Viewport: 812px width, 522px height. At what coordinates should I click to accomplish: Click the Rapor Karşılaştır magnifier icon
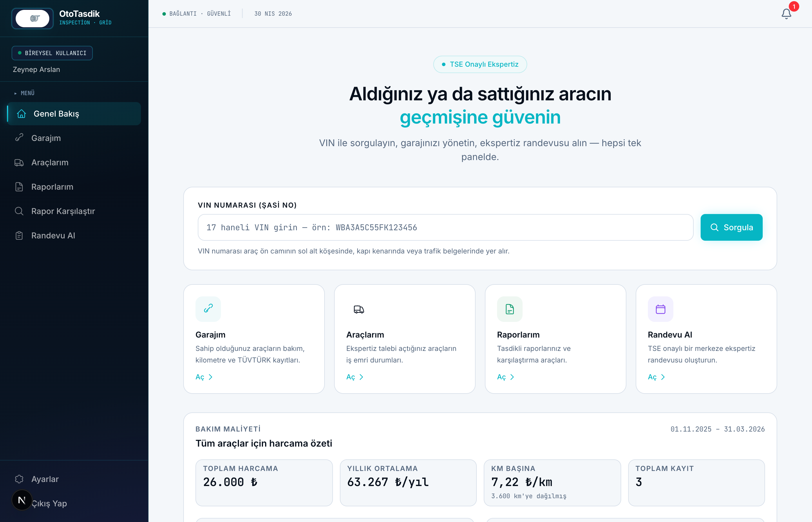pyautogui.click(x=19, y=211)
